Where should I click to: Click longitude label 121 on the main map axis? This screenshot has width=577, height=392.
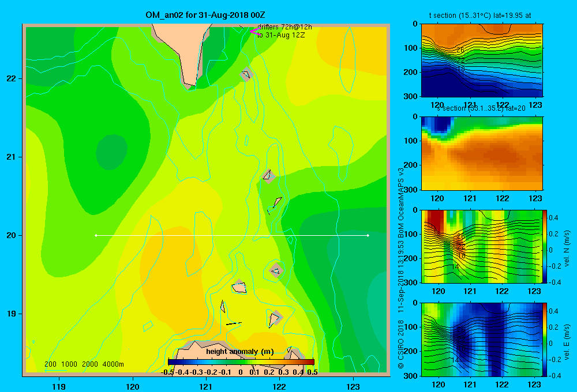(206, 386)
